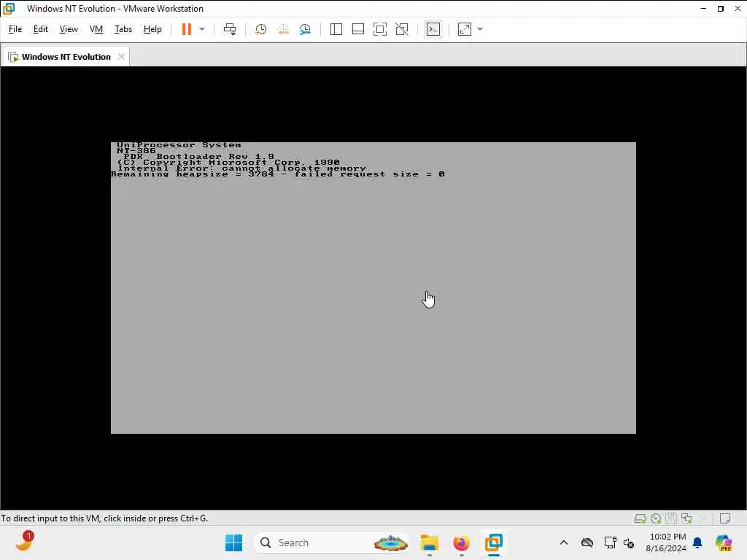This screenshot has height=560, width=747.
Task: Click the stretch guest display icon
Action: [465, 29]
